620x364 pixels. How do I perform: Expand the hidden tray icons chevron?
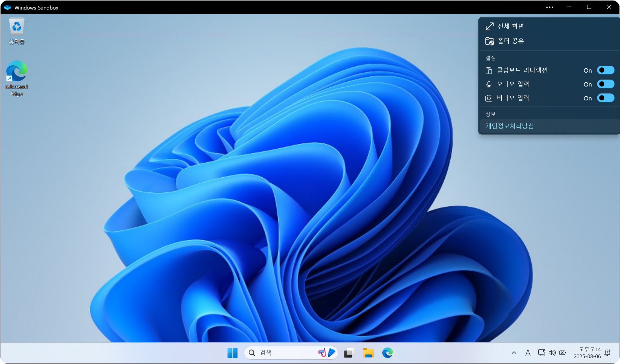tap(514, 353)
